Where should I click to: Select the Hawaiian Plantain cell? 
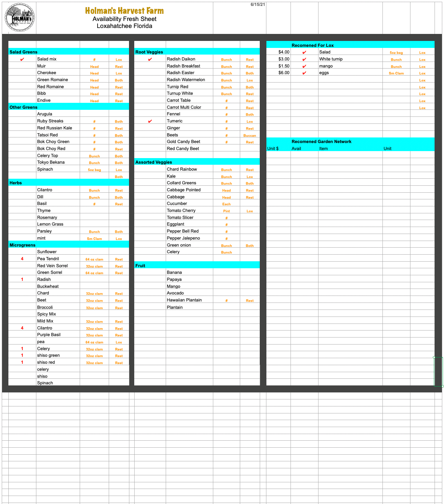tap(184, 300)
